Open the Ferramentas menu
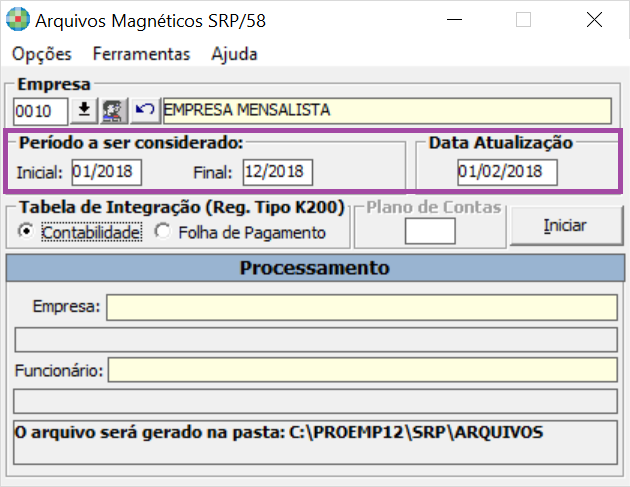This screenshot has width=630, height=487. (x=141, y=54)
